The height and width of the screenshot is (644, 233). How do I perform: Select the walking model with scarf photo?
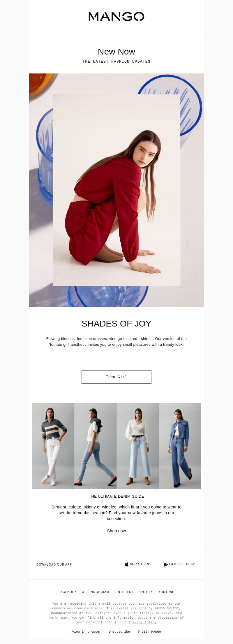(96, 446)
